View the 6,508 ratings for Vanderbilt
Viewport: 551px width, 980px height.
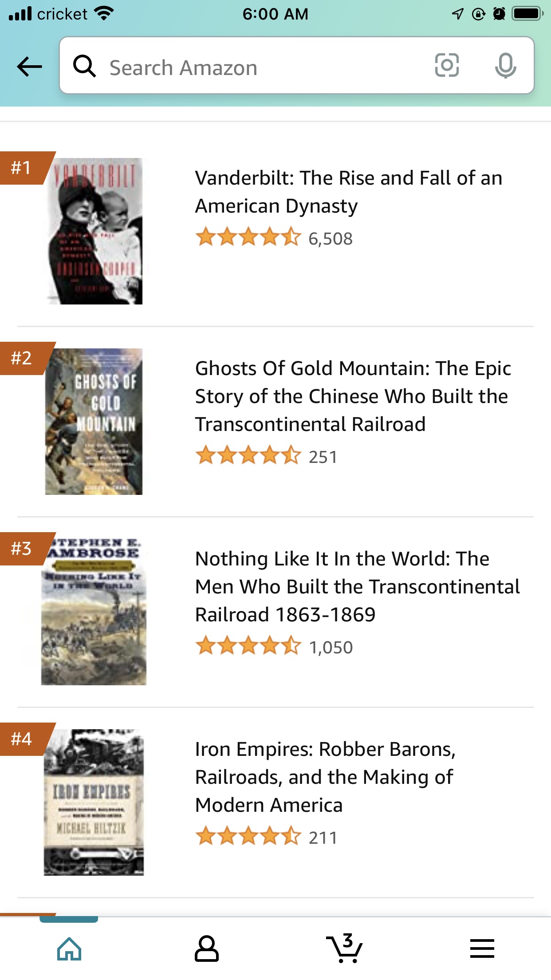330,239
